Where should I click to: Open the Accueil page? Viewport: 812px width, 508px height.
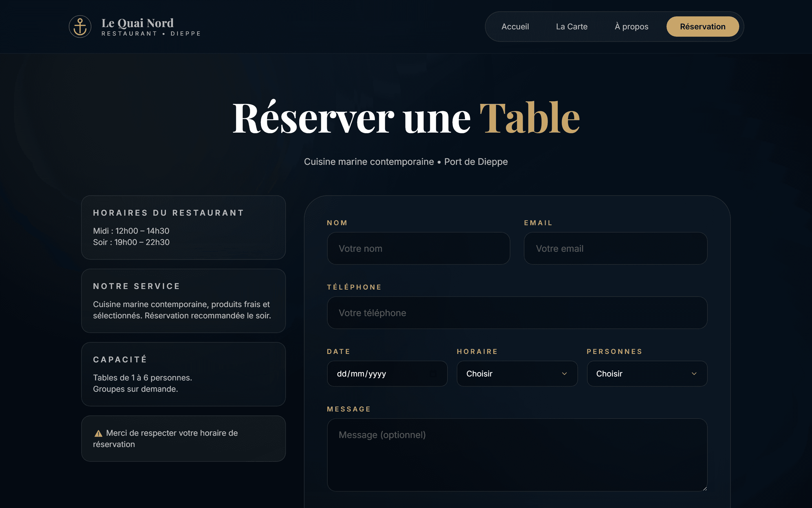515,27
